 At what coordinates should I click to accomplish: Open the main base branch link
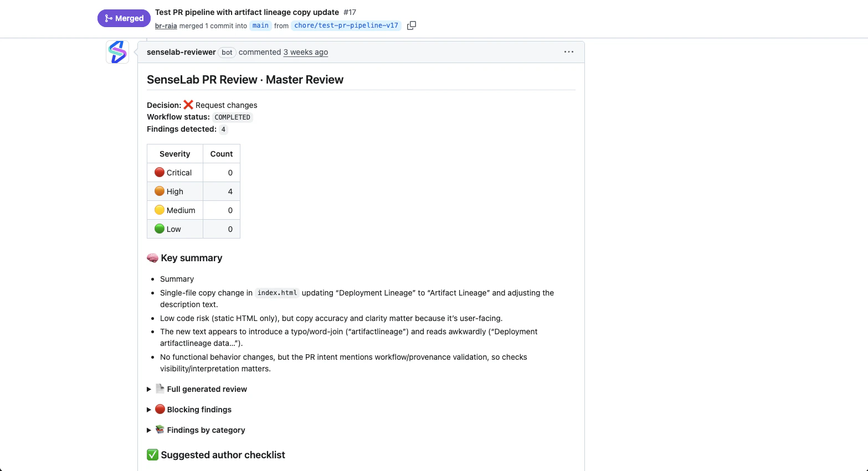pos(260,25)
